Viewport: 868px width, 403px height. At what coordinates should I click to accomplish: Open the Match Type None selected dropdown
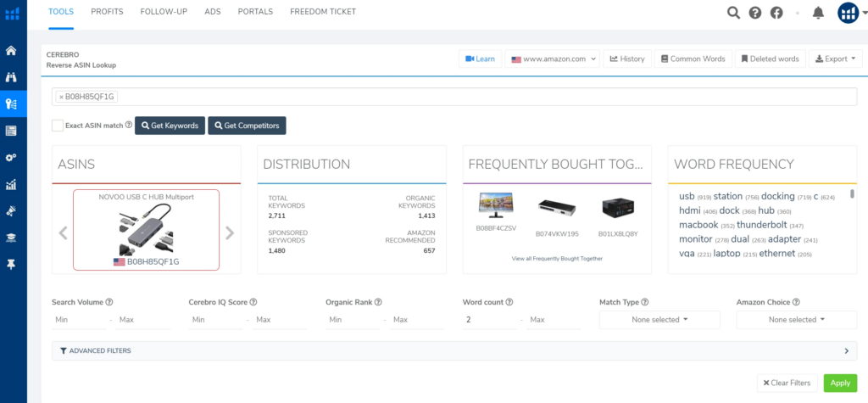click(659, 320)
